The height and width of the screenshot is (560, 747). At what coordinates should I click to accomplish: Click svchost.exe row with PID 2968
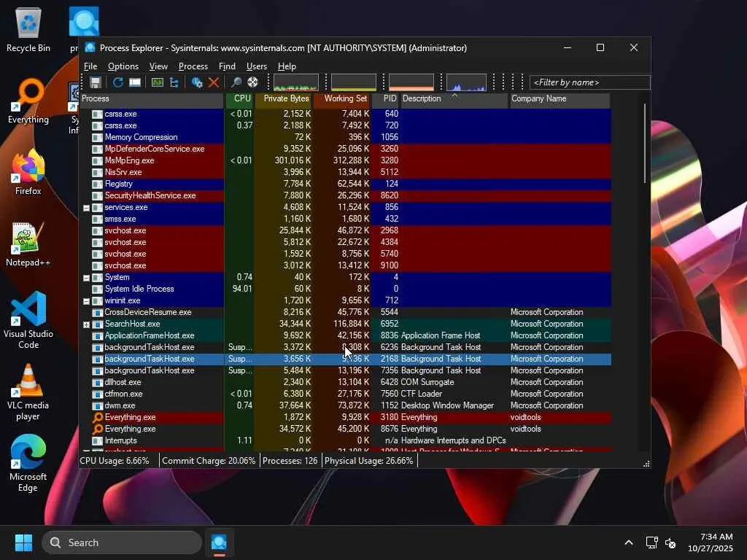coord(345,230)
